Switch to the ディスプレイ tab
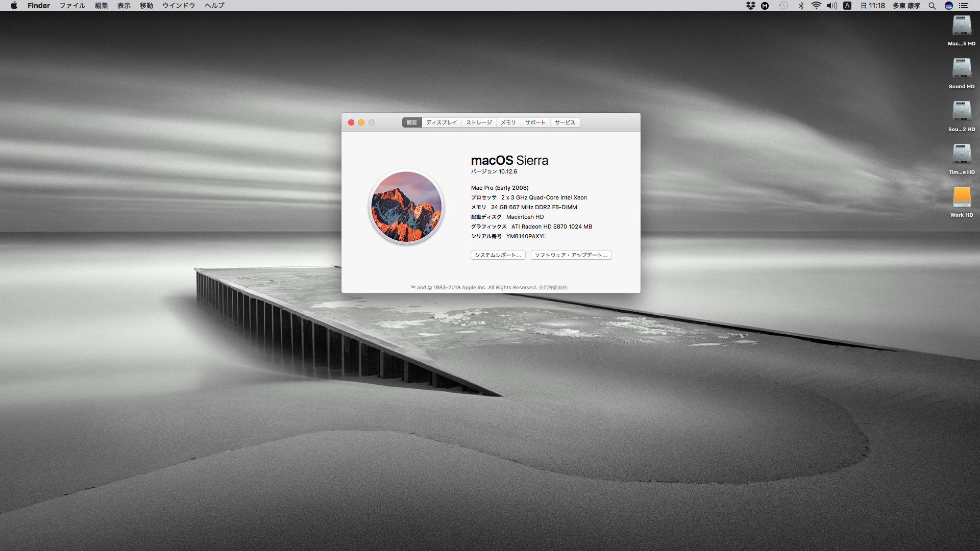This screenshot has height=551, width=980. [442, 122]
